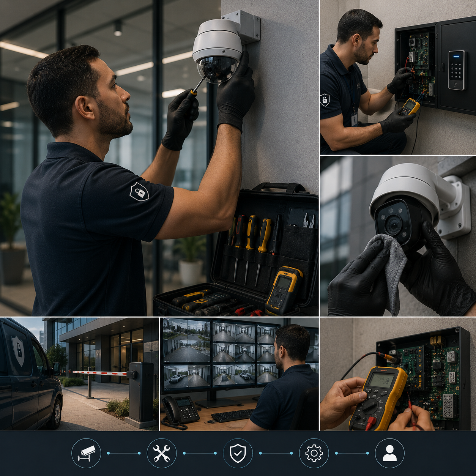Click the shield checkmark icon

click(x=238, y=453)
